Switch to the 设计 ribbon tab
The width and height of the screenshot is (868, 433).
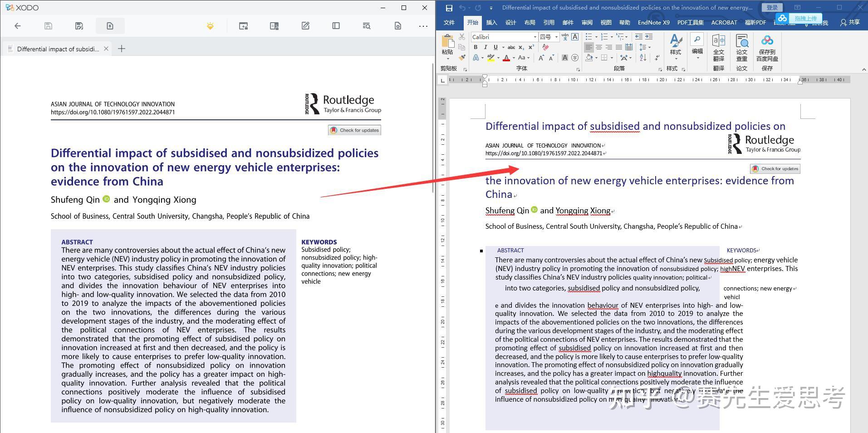[510, 22]
